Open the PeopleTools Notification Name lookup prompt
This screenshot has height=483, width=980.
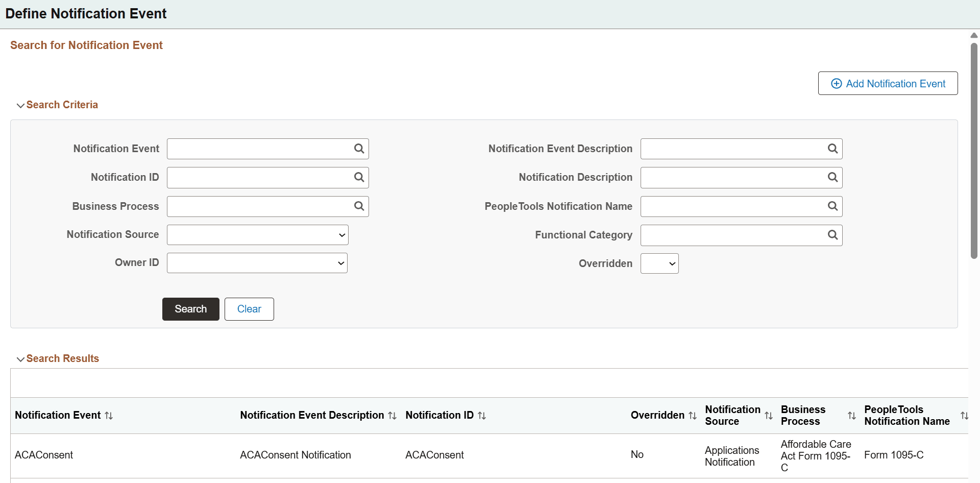pos(832,206)
